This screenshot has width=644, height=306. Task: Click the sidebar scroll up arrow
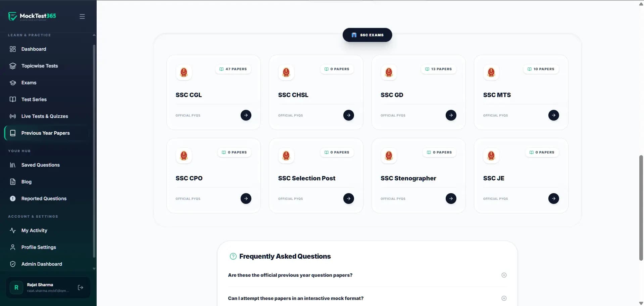click(94, 35)
